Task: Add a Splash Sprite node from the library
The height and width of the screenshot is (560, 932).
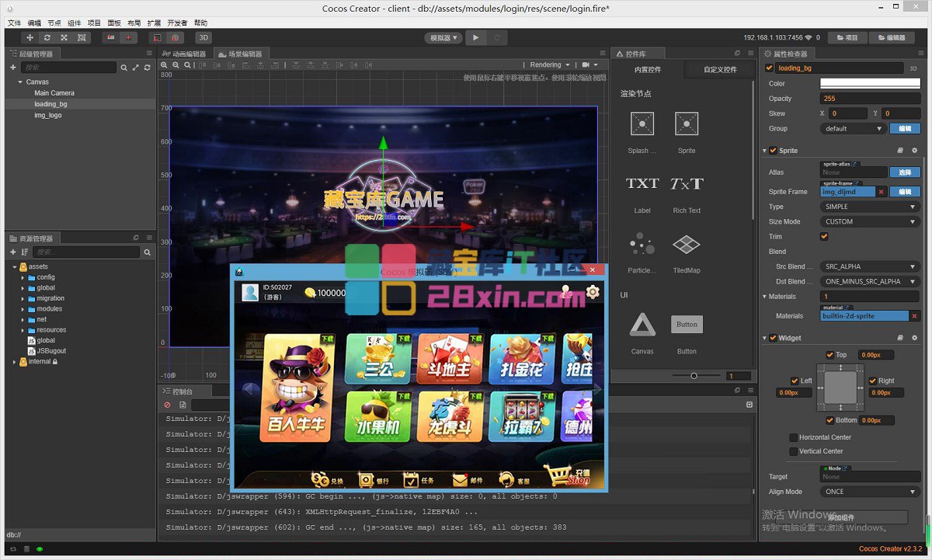Action: coord(642,123)
